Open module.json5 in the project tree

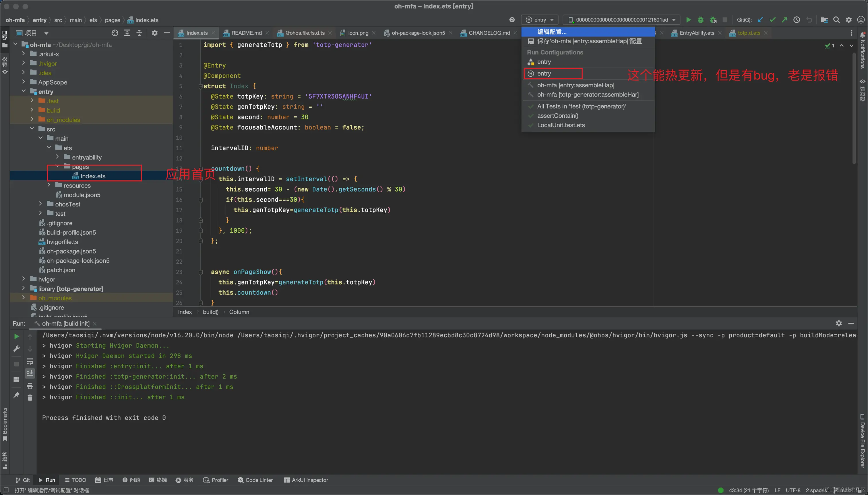(82, 195)
